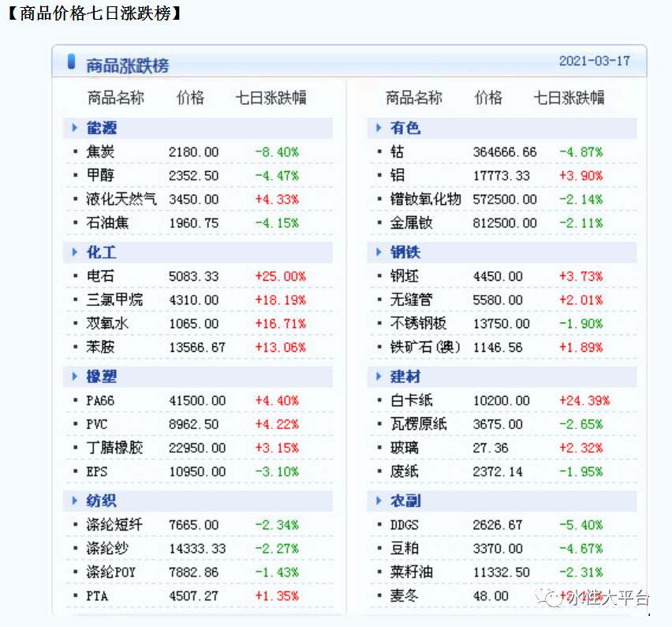The image size is (672, 627).
Task: Click the date 2021-03-17
Action: (x=595, y=61)
